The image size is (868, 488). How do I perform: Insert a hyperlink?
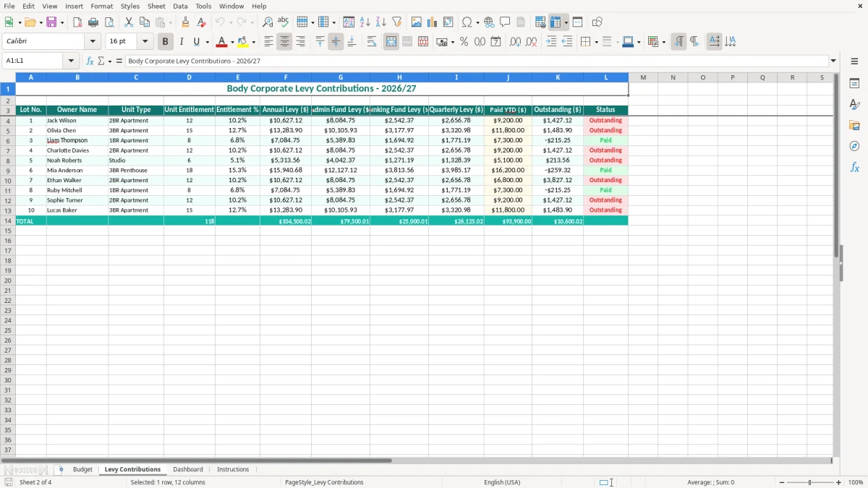click(x=489, y=22)
